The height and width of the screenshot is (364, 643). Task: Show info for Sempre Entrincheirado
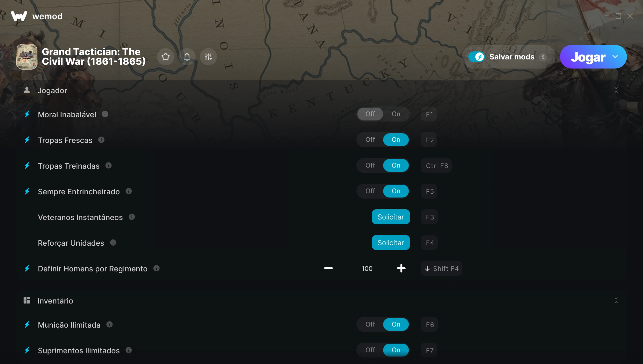click(x=129, y=191)
